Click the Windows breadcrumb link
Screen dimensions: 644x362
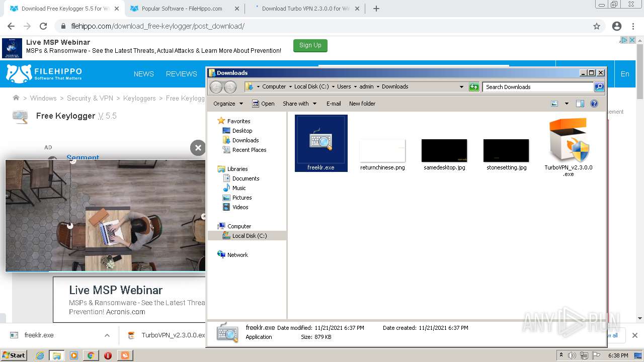click(43, 98)
